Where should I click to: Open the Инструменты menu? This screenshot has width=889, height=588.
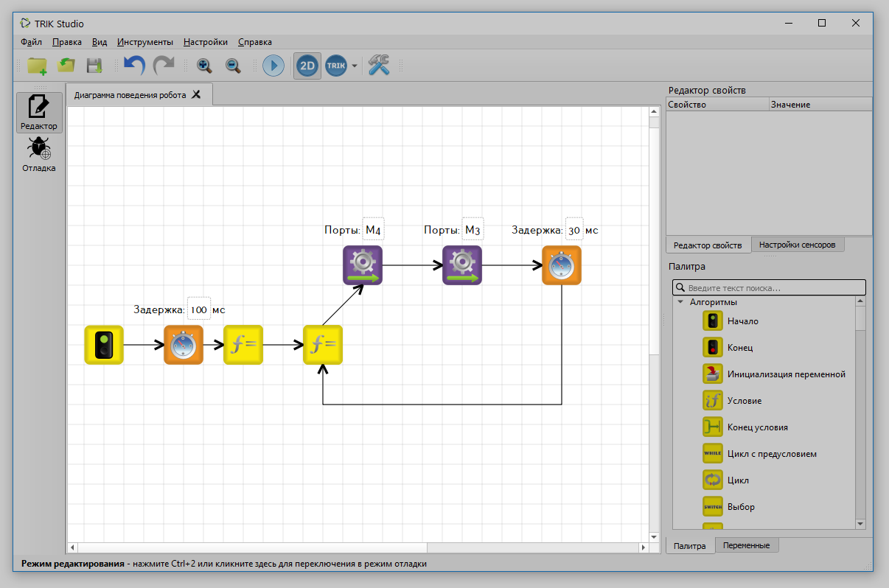click(x=145, y=42)
